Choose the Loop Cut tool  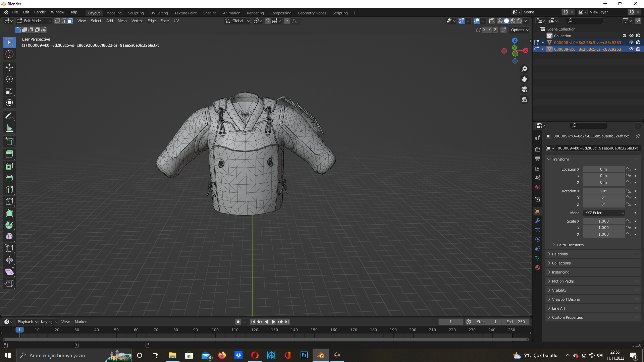coord(9,190)
